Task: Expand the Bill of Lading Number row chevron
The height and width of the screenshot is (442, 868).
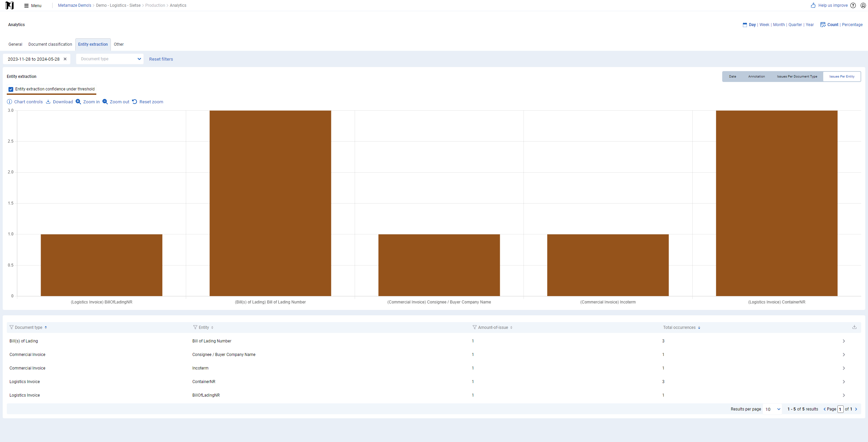Action: 844,341
